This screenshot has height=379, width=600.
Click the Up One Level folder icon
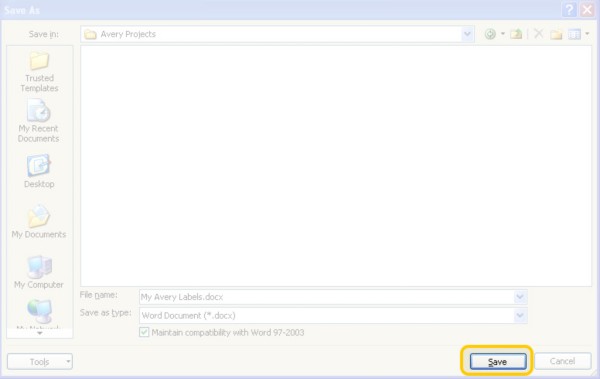point(516,34)
